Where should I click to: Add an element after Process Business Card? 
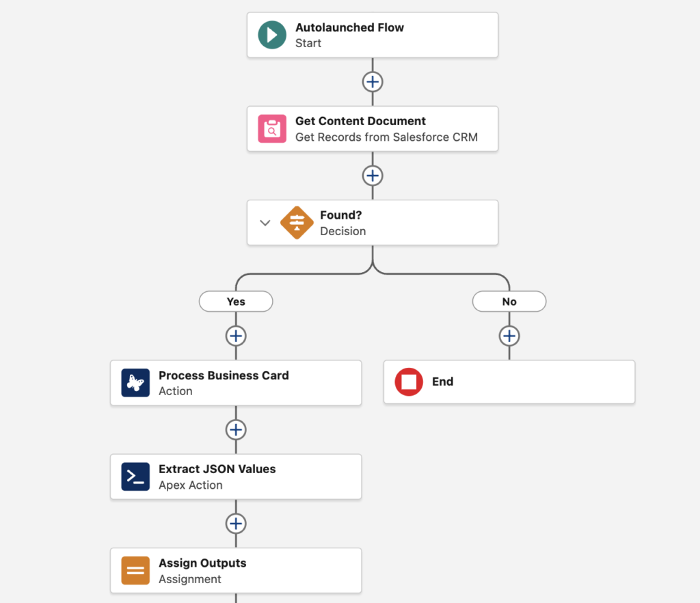click(x=236, y=429)
